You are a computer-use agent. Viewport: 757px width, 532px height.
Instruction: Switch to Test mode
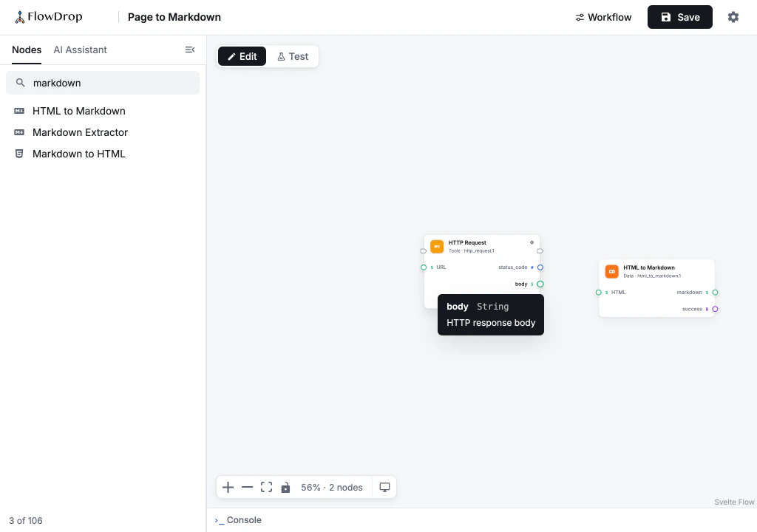[x=293, y=56]
